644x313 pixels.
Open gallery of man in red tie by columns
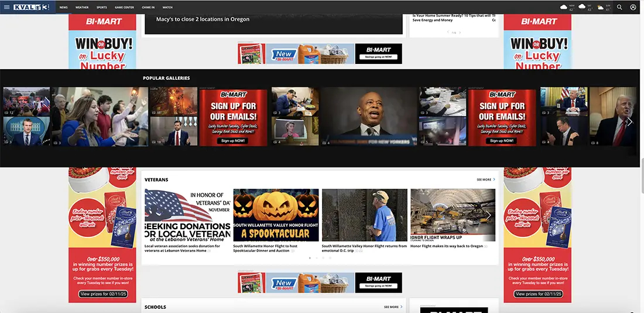[x=173, y=131]
